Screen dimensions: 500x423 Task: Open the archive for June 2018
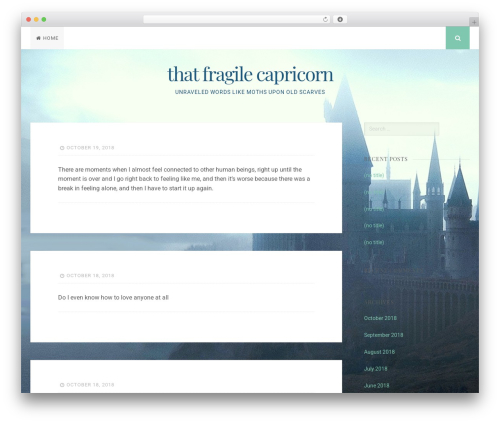[376, 386]
